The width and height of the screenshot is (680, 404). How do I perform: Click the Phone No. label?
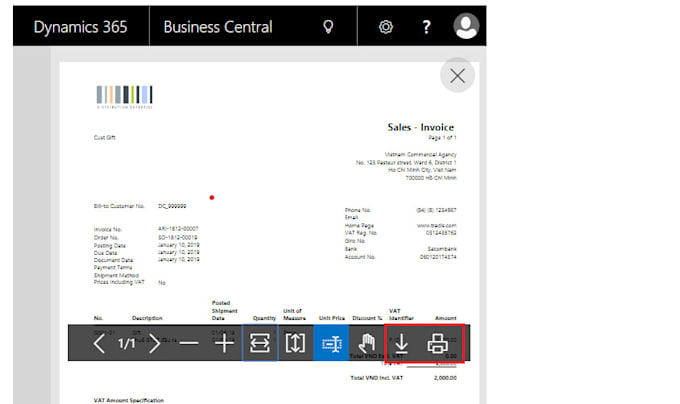click(x=358, y=210)
